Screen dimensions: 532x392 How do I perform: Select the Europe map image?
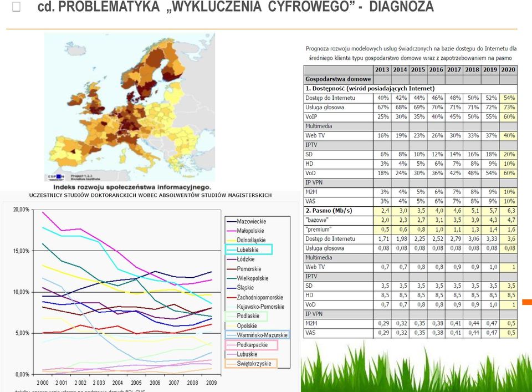[130, 107]
